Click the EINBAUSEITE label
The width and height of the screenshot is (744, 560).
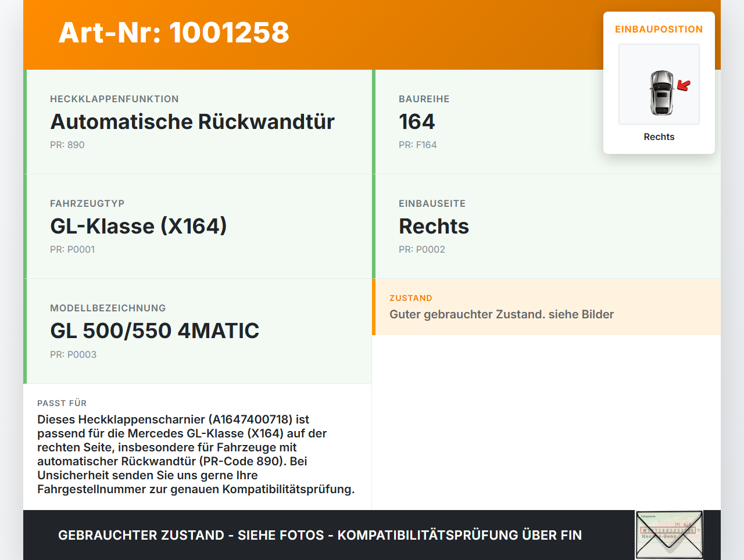pos(432,203)
